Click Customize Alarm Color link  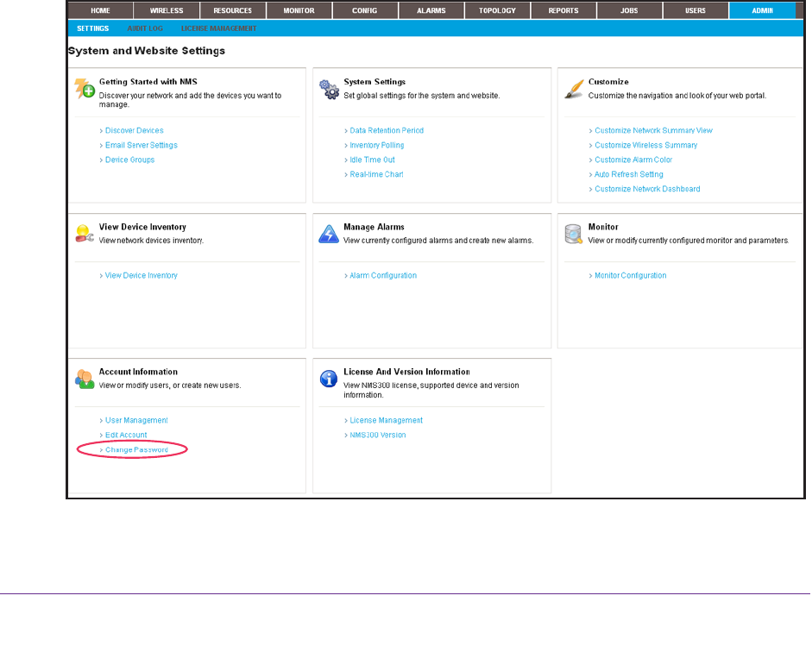(x=633, y=160)
